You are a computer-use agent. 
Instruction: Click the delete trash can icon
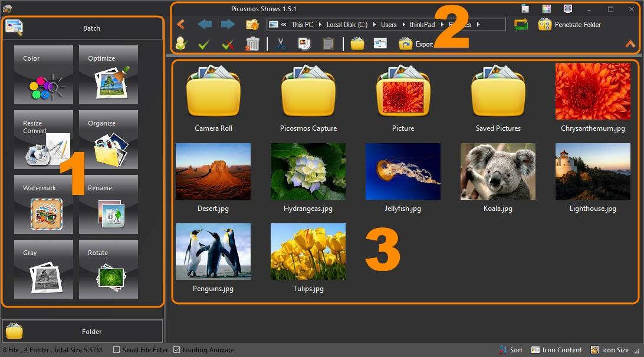(x=252, y=44)
